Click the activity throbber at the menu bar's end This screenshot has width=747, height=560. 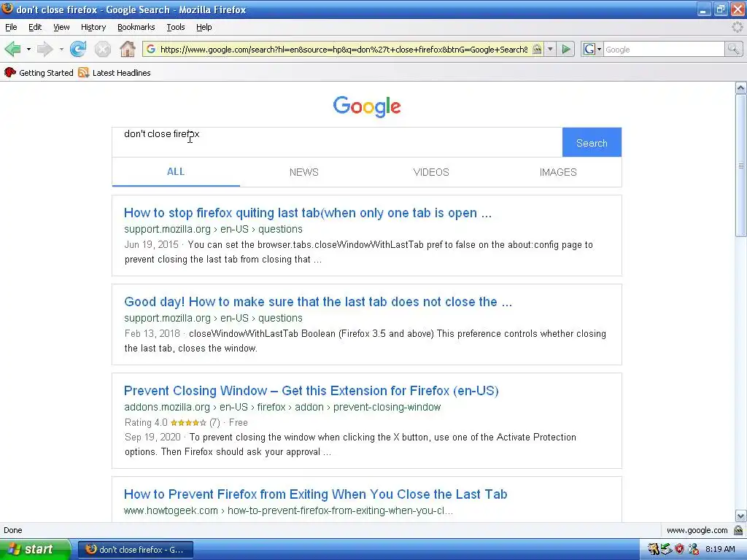click(x=737, y=27)
